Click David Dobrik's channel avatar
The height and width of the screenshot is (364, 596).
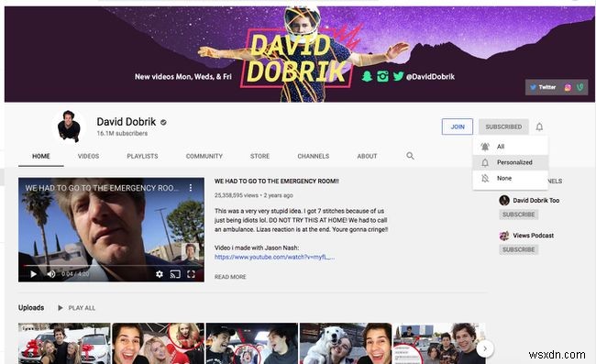tap(69, 127)
